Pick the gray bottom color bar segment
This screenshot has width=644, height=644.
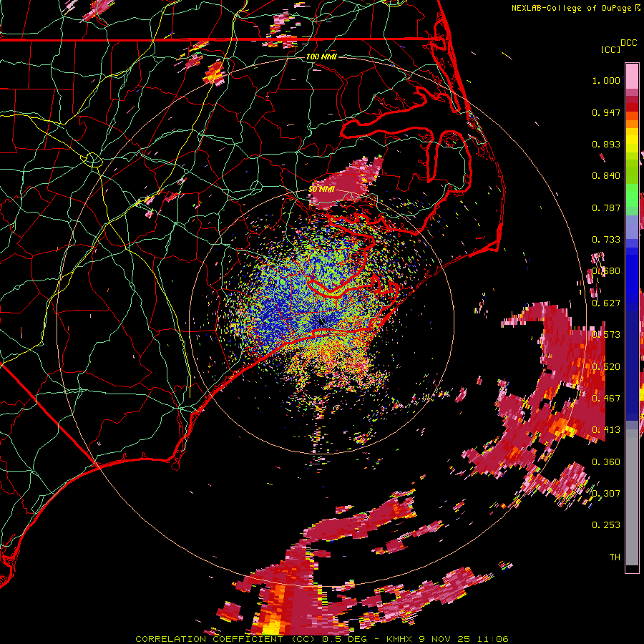632,497
